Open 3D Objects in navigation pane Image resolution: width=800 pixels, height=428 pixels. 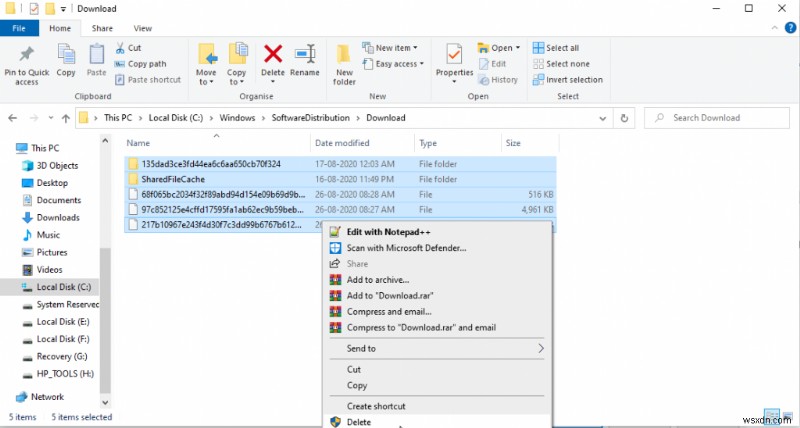click(50, 165)
